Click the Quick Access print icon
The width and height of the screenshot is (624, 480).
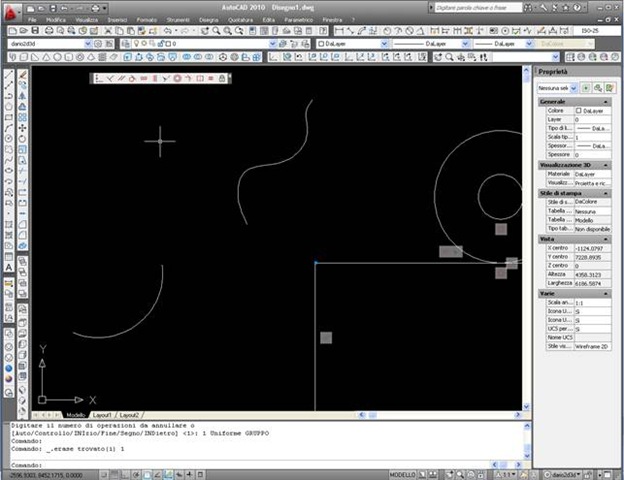tap(95, 8)
